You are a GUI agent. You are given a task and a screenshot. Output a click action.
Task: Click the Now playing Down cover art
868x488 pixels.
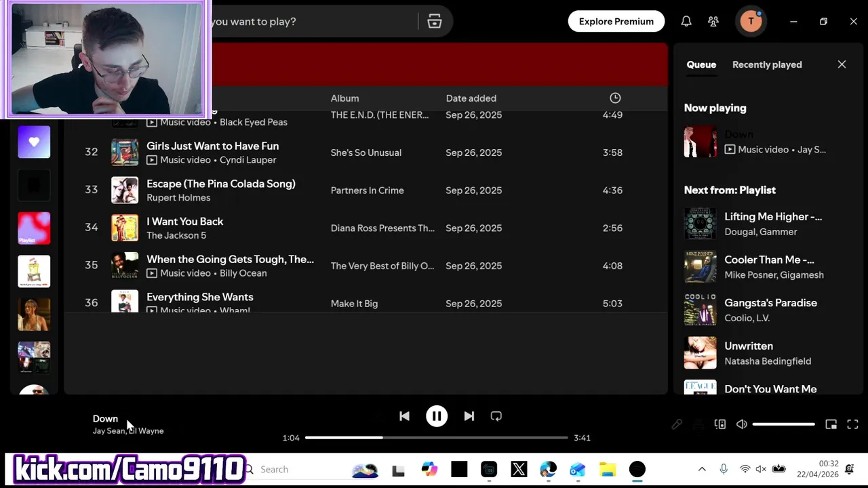coord(701,142)
